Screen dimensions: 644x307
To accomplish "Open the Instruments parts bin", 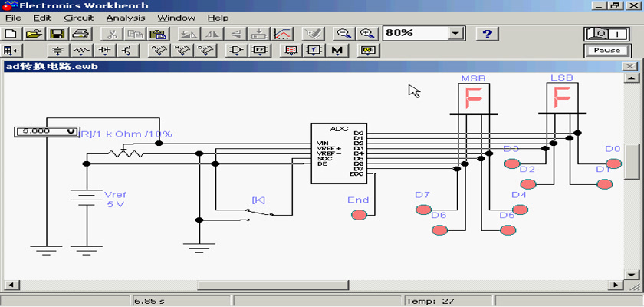I will pos(367,51).
